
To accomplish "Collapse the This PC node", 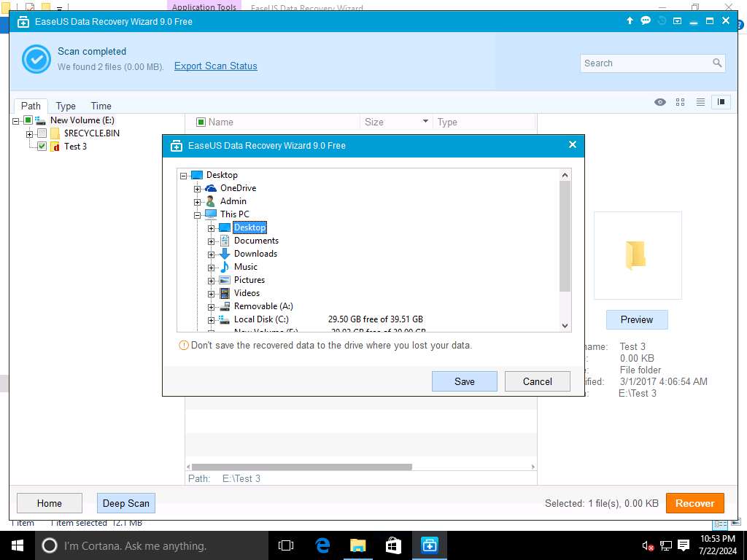I will (197, 215).
